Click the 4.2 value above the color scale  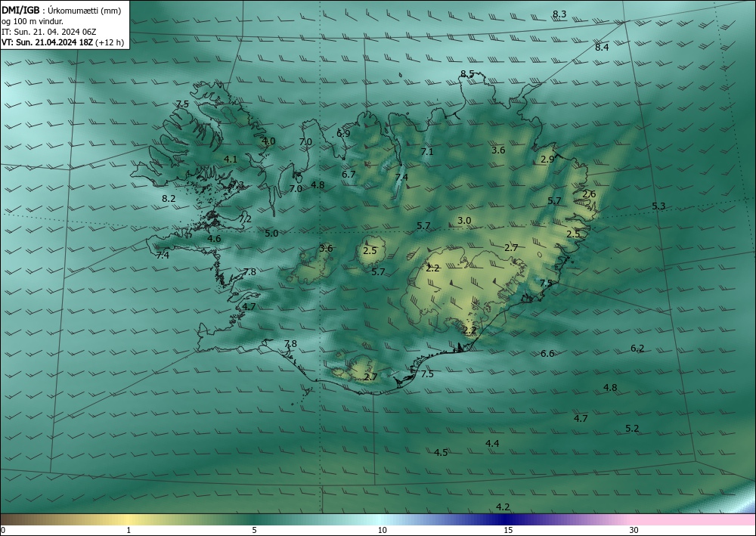pyautogui.click(x=503, y=507)
